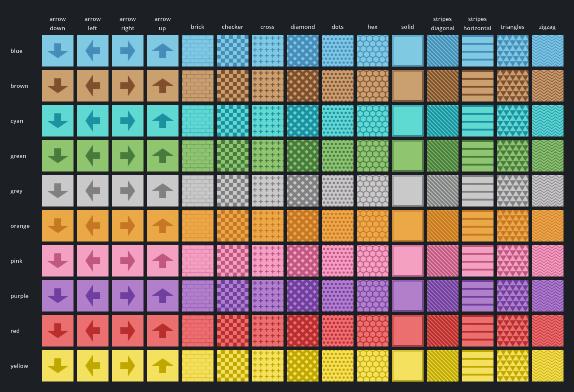The width and height of the screenshot is (574, 392).
Task: Click the 'checker' column header
Action: tap(232, 27)
